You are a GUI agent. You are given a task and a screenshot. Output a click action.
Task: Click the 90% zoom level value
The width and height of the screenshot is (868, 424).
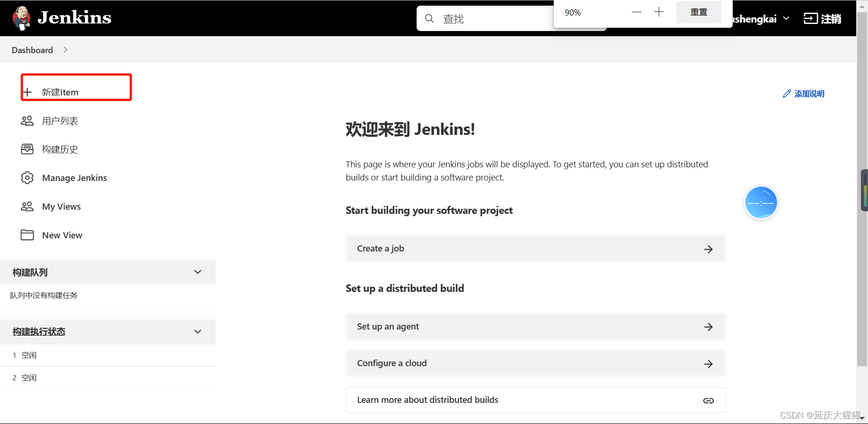573,13
